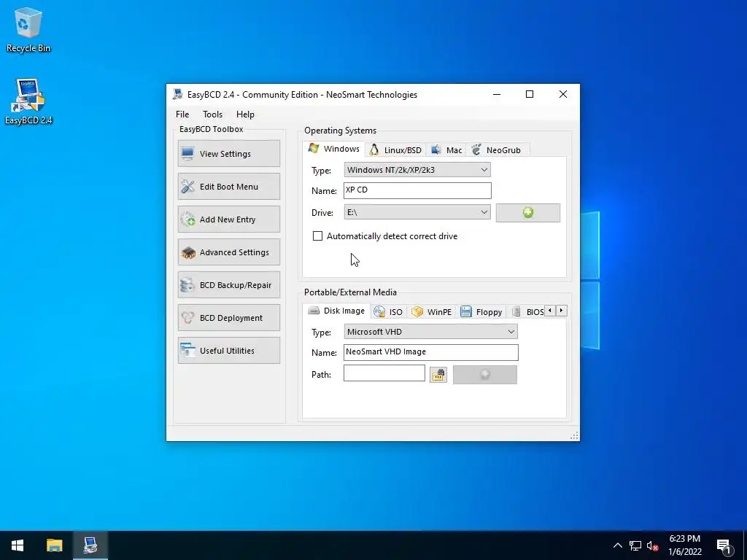Open the Tools menu
The image size is (747, 560).
tap(212, 114)
